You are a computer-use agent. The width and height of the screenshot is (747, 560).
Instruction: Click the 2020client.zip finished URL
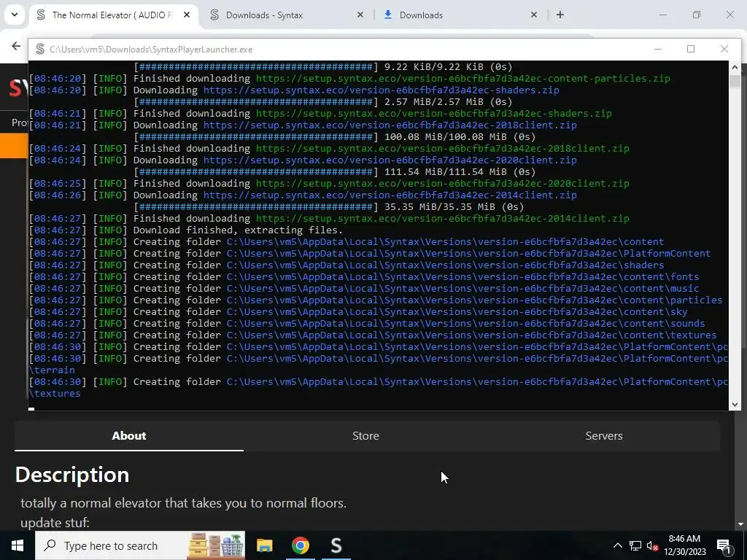442,183
